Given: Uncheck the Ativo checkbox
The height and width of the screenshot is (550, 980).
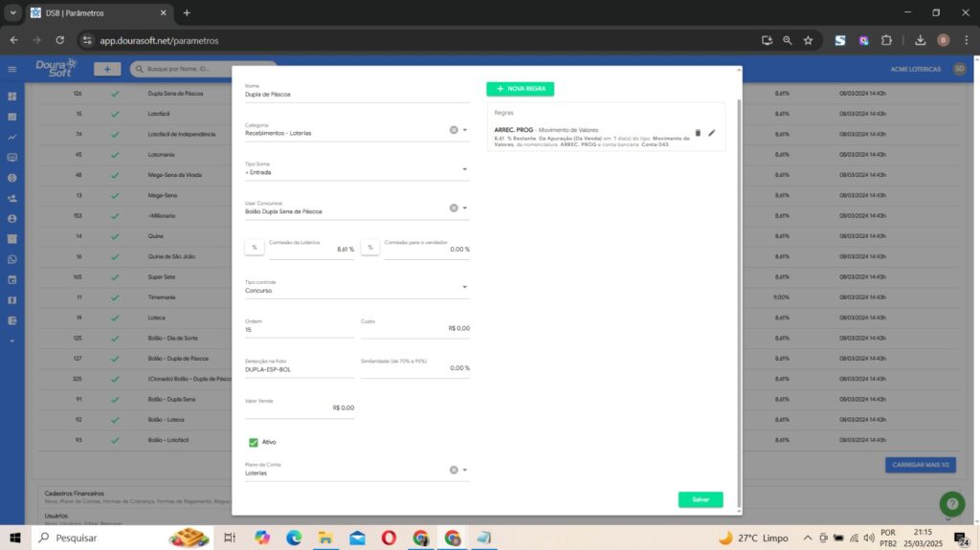Looking at the screenshot, I should [x=254, y=442].
